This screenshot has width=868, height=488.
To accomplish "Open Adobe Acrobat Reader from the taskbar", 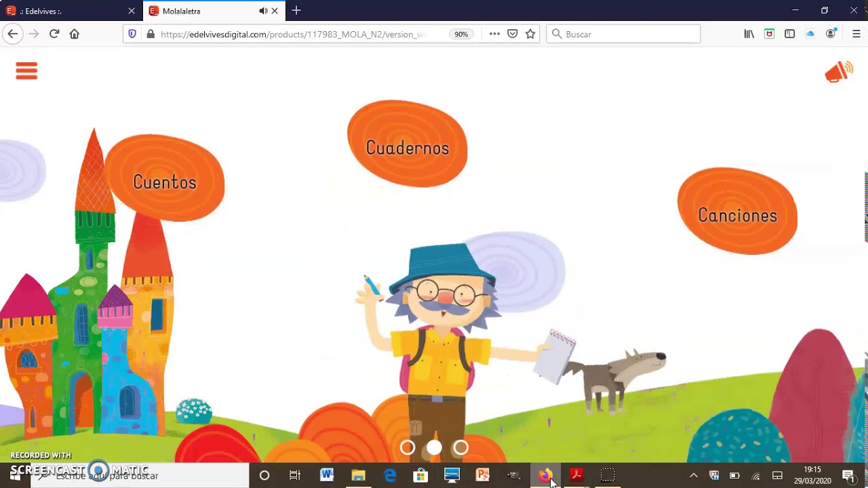I will [576, 475].
